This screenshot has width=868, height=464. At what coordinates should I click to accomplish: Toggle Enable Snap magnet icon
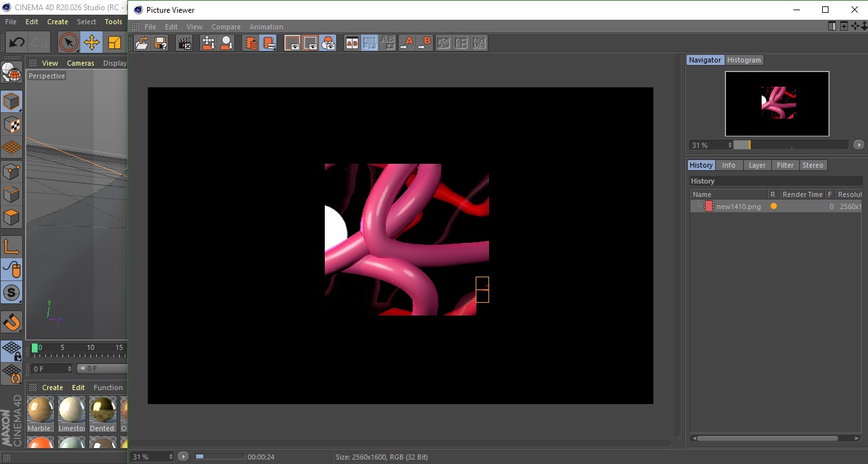(11, 322)
